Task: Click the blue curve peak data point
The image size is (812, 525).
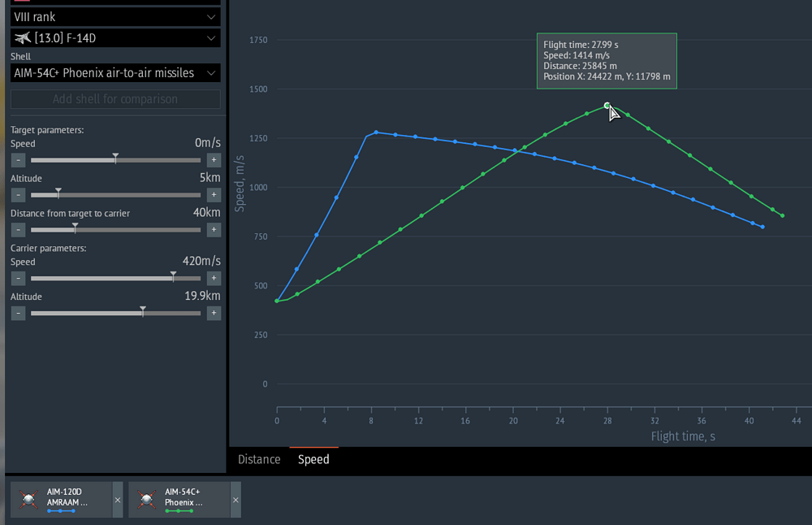Action: click(x=376, y=132)
